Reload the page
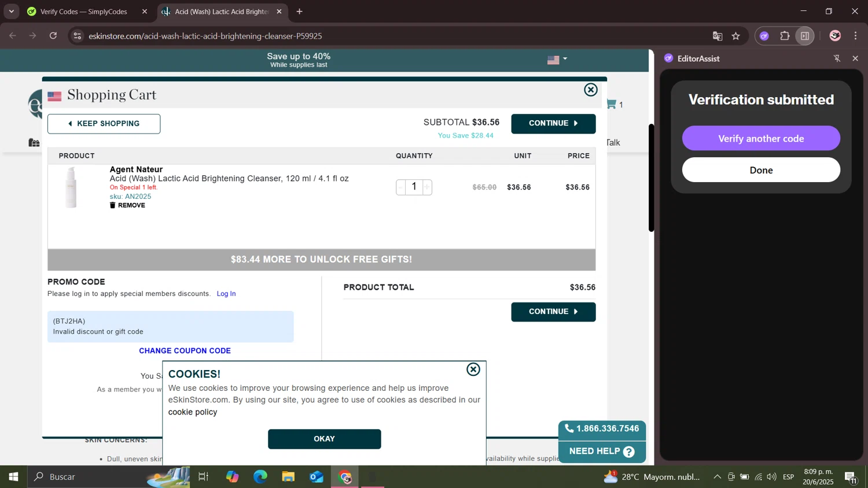The height and width of the screenshot is (488, 868). (53, 36)
